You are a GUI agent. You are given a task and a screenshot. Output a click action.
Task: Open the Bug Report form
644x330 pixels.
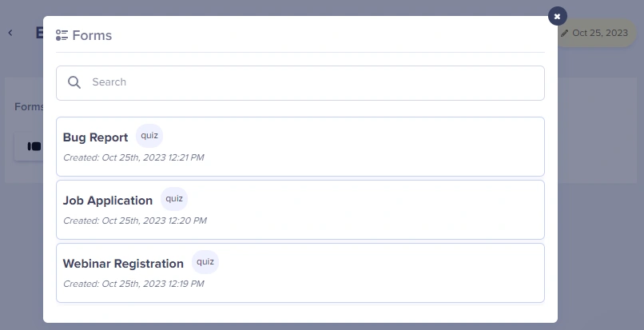(96, 137)
